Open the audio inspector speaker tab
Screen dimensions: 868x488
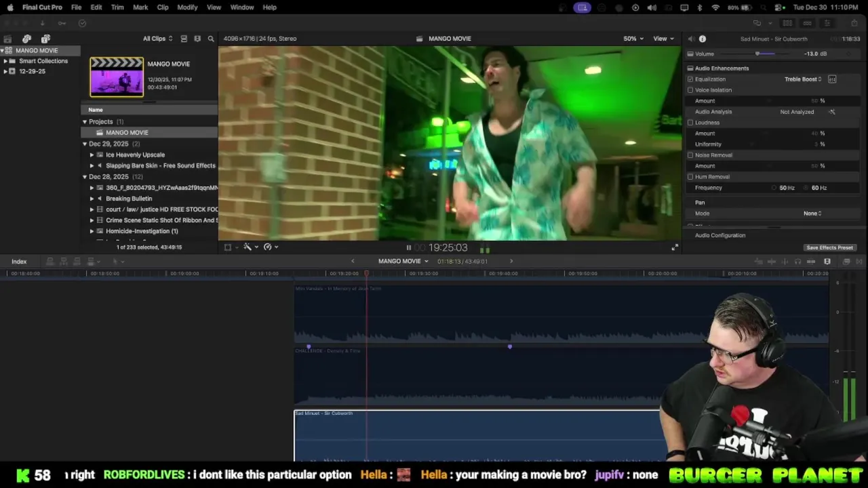coord(690,39)
